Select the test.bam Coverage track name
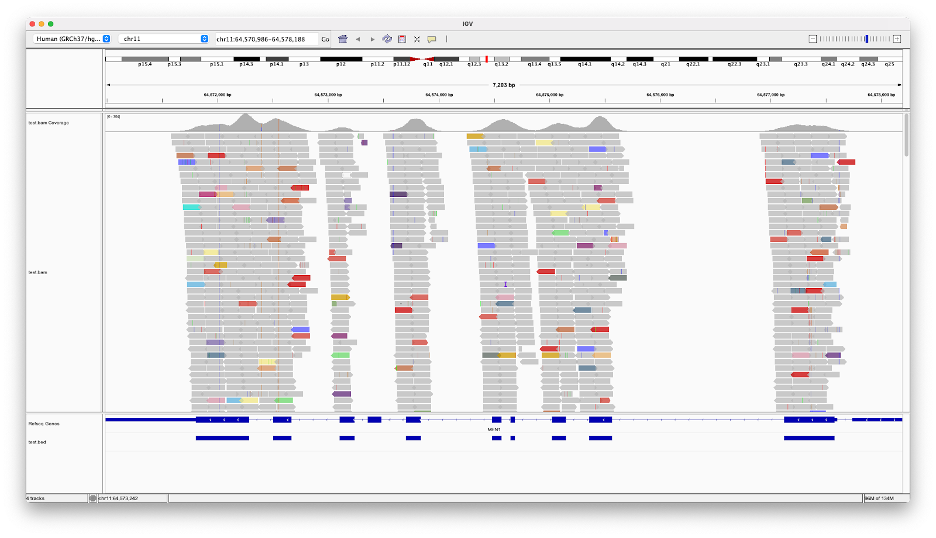Screen dimensions: 936x538 pyautogui.click(x=49, y=122)
